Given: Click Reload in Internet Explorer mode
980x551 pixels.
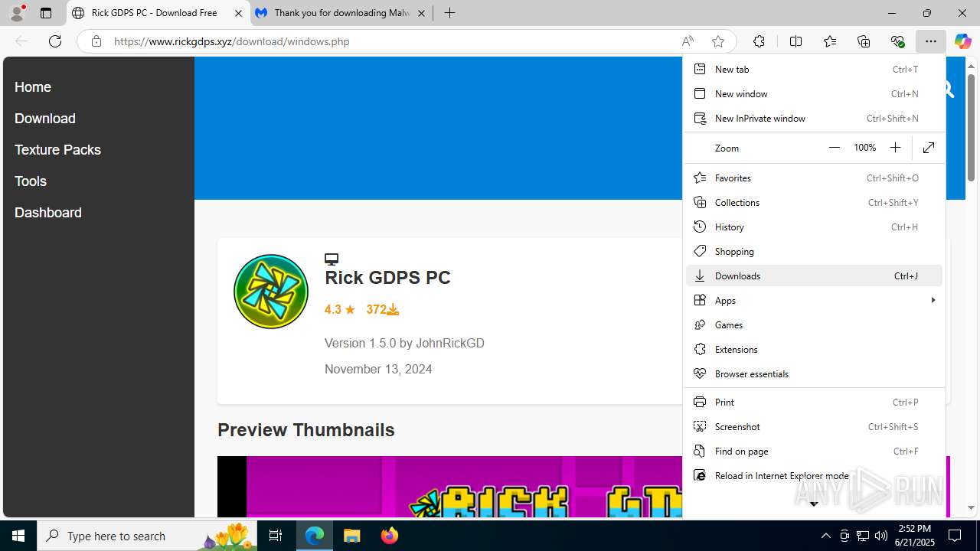Looking at the screenshot, I should [814, 475].
